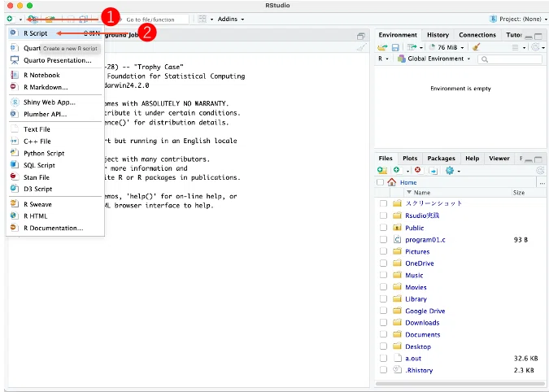Click the red Delete icon in Files pane
Image resolution: width=549 pixels, height=392 pixels.
tap(418, 170)
